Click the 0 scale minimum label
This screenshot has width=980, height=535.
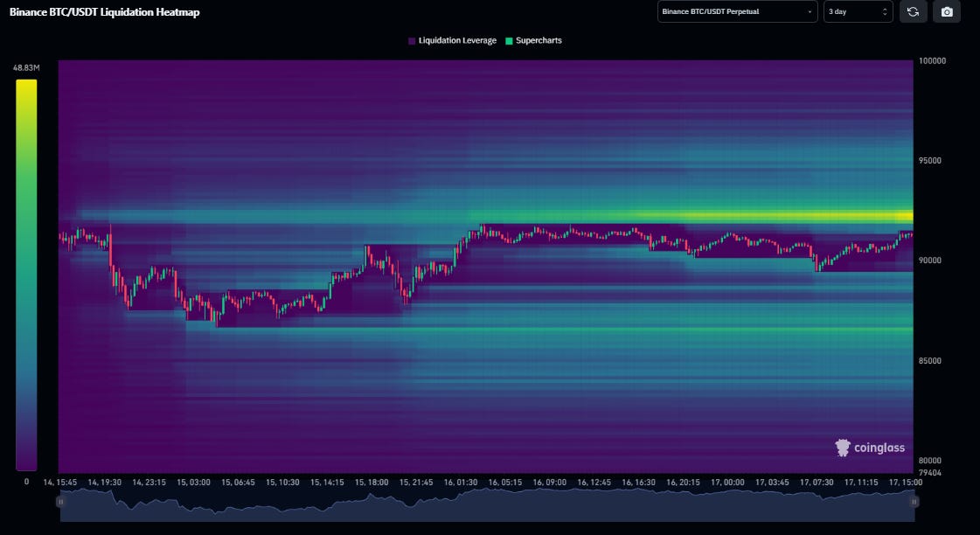click(26, 482)
